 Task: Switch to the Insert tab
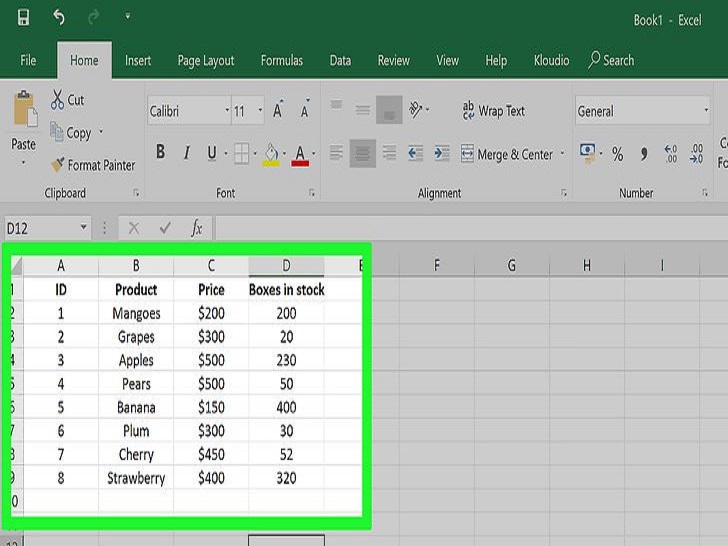click(x=138, y=60)
